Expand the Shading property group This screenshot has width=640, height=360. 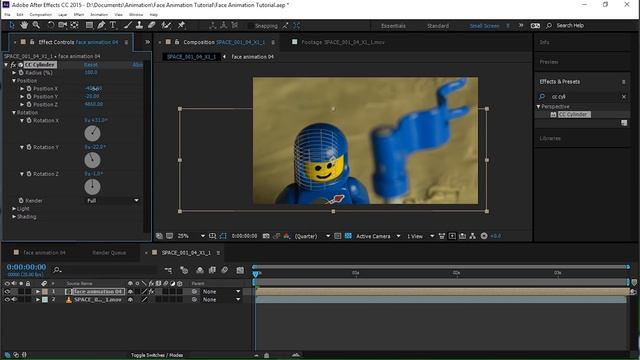14,217
